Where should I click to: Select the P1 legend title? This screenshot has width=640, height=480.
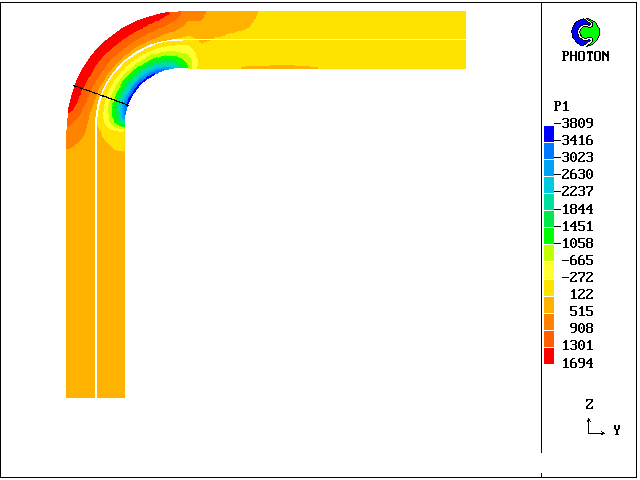pyautogui.click(x=561, y=106)
